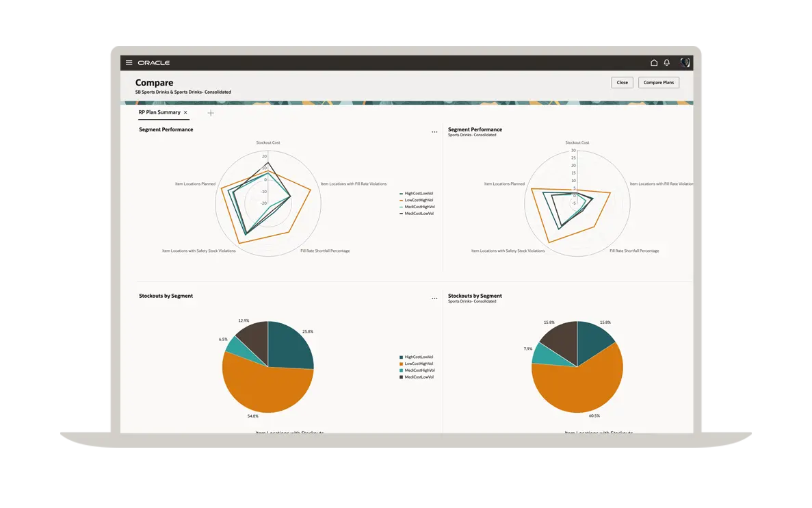Click LowCostHighVol orange swatch in pie legend
Viewport: 812px width, 508px height.
click(402, 364)
